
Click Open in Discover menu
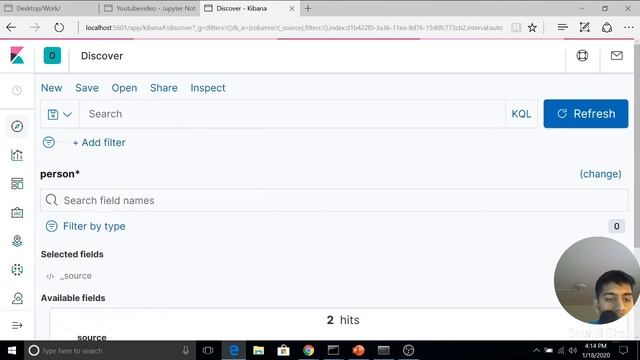tap(124, 88)
